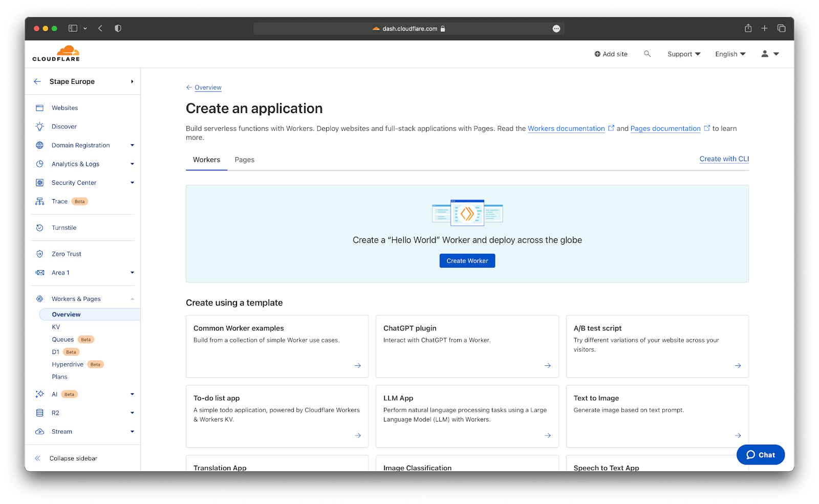Screen dimensions: 819x504
Task: Click Collapse sidebar
Action: 73,458
